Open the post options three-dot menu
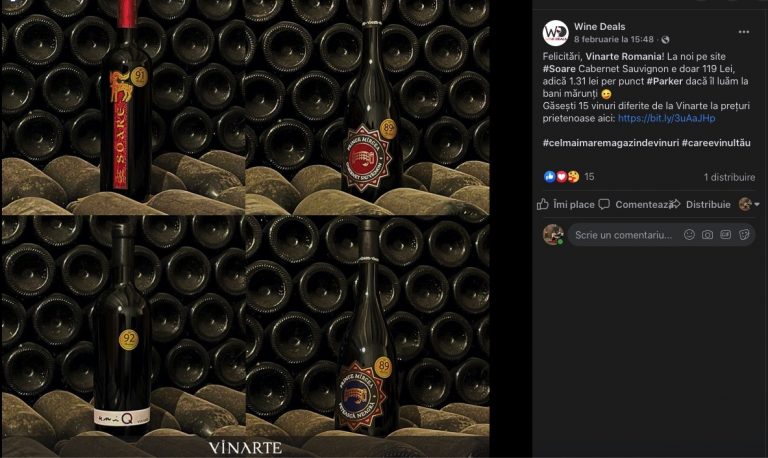The image size is (768, 458). [x=744, y=32]
